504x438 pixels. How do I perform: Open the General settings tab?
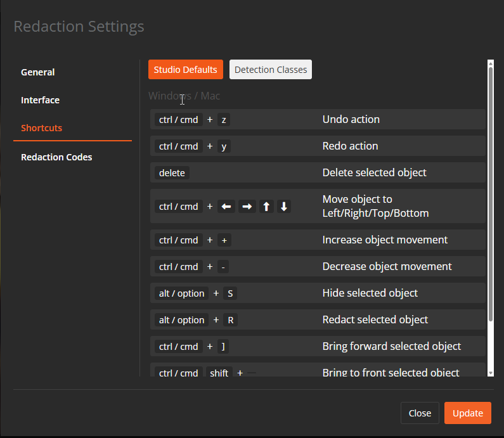[38, 72]
